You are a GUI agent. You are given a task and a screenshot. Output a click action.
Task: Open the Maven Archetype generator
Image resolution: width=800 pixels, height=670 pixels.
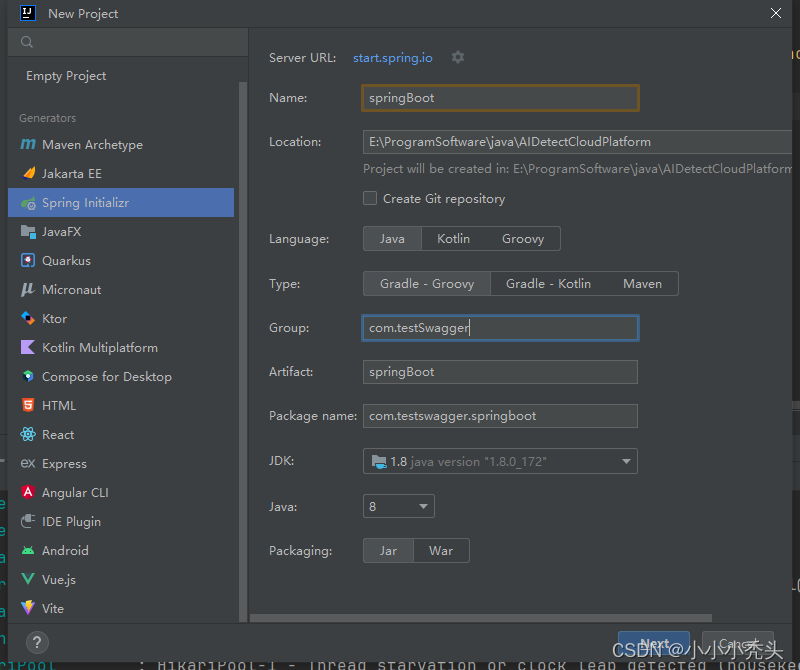pos(92,144)
